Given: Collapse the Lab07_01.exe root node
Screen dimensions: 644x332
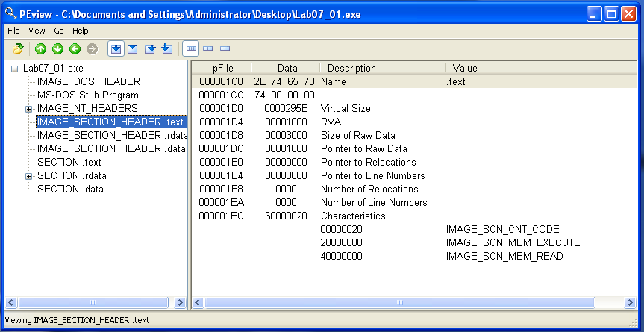Looking at the screenshot, I should [x=14, y=69].
